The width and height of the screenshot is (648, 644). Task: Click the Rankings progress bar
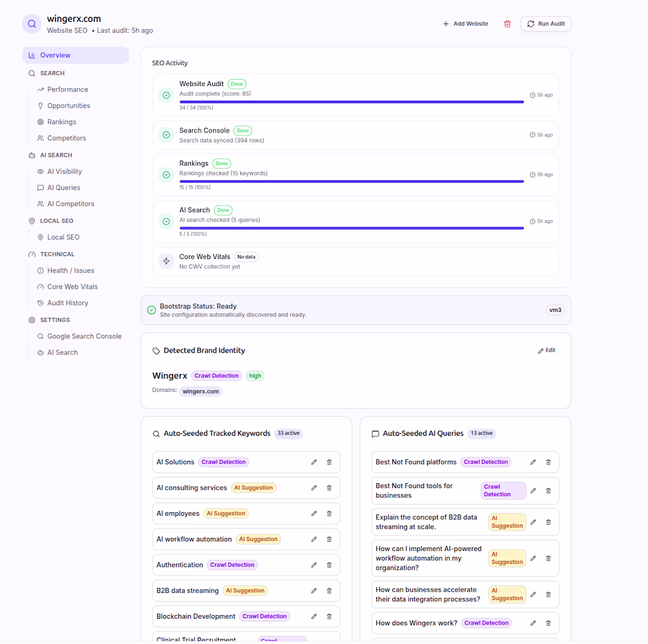pos(352,181)
